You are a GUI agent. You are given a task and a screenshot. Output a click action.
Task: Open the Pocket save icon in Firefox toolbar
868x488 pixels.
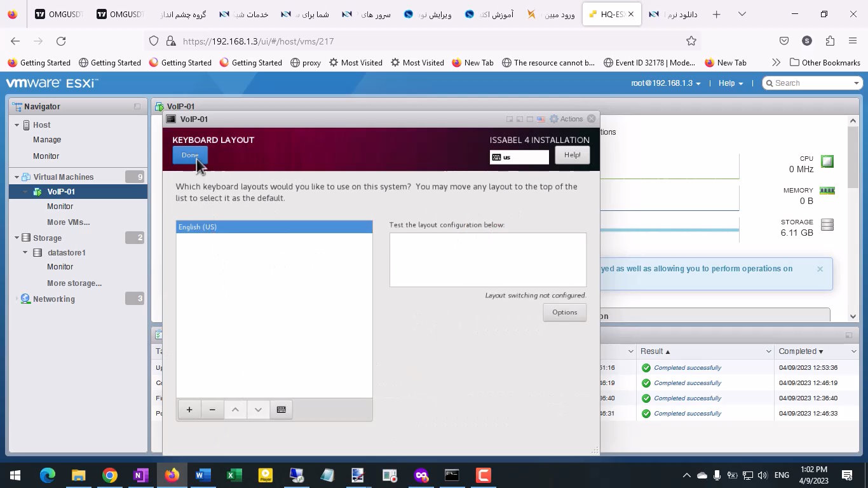(784, 41)
